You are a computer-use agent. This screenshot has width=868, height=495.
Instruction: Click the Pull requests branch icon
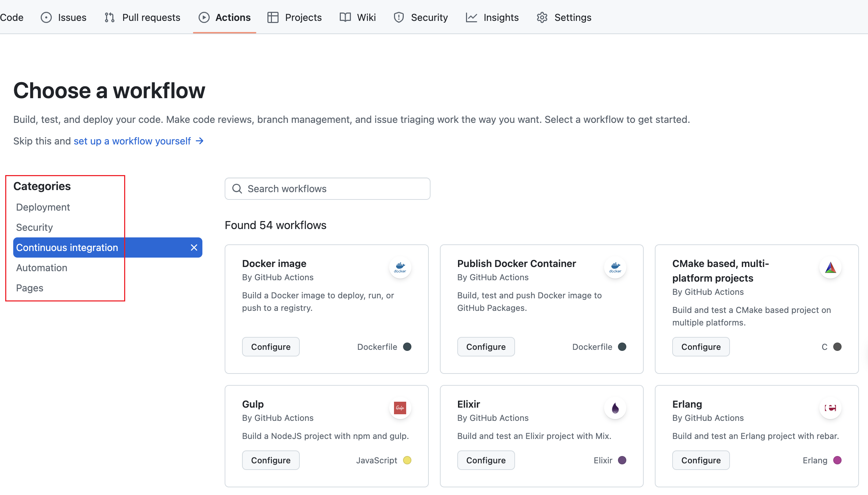pyautogui.click(x=109, y=17)
